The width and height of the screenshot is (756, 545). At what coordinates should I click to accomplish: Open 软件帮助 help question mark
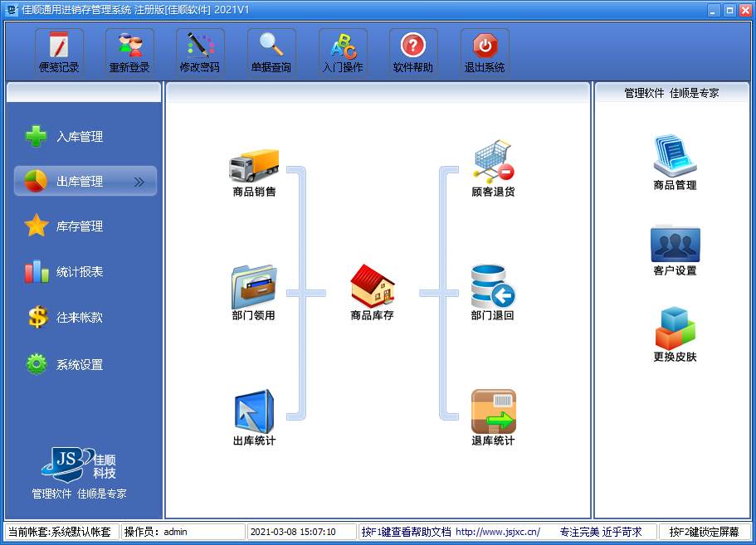click(x=413, y=52)
